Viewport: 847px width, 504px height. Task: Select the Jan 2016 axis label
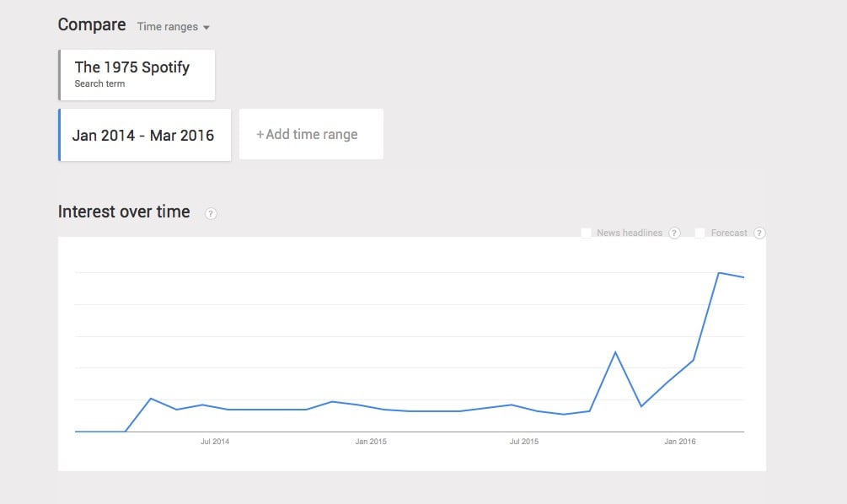[680, 442]
